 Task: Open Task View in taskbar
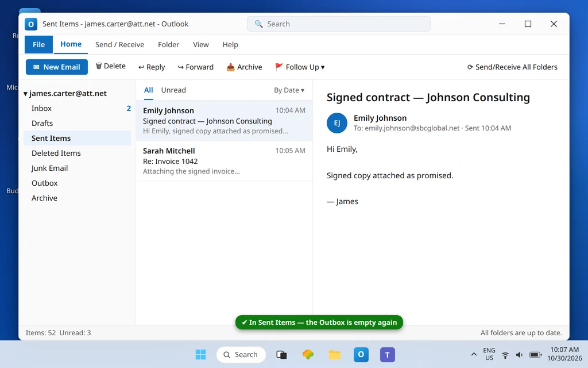pyautogui.click(x=281, y=354)
